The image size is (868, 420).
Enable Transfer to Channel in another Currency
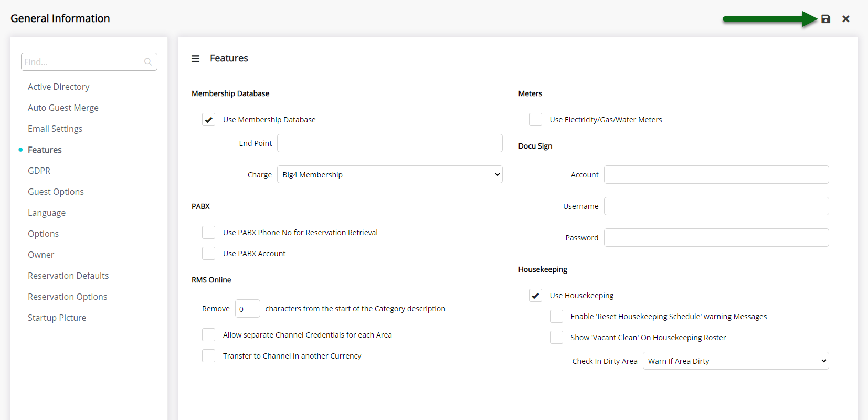(x=209, y=356)
